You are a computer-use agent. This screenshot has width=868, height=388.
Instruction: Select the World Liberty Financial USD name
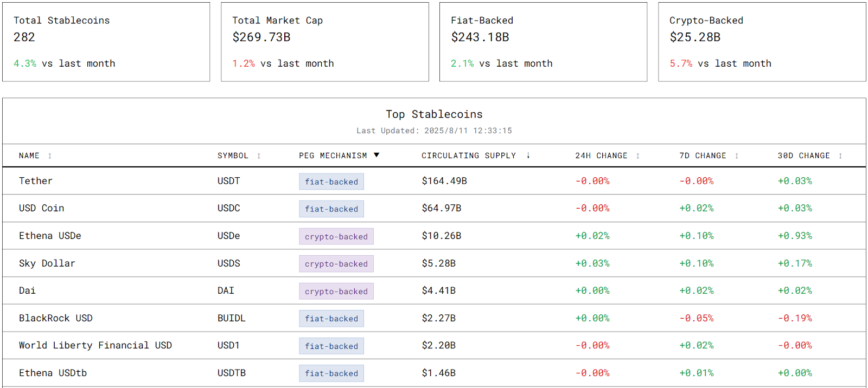tap(95, 345)
